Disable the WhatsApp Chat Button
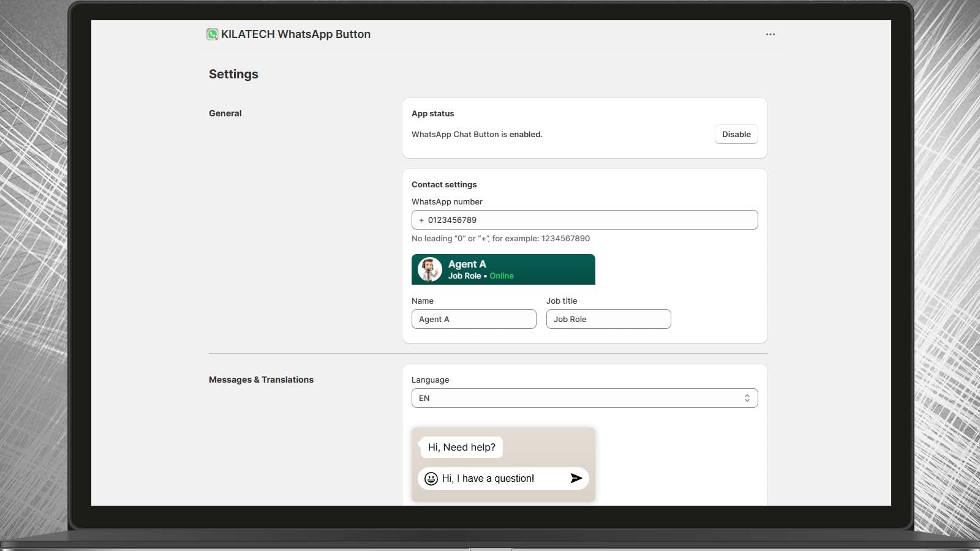Screen dimensions: 980x551 tap(736, 135)
